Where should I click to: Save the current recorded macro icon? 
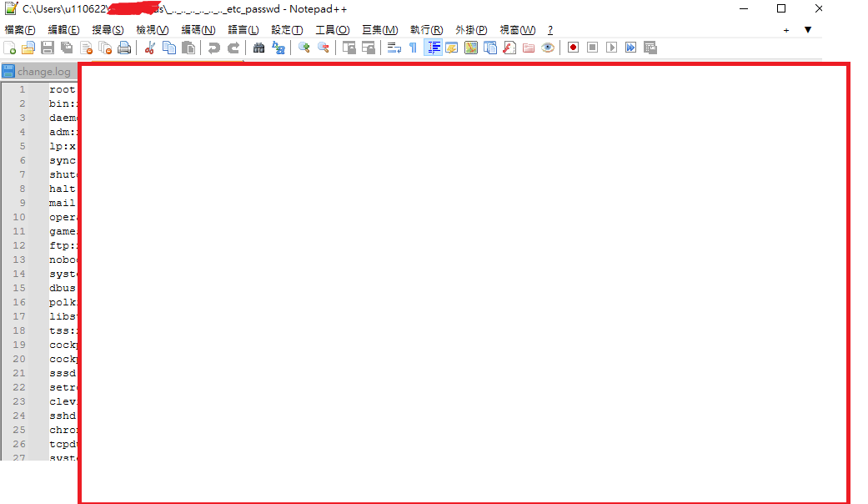coord(650,48)
